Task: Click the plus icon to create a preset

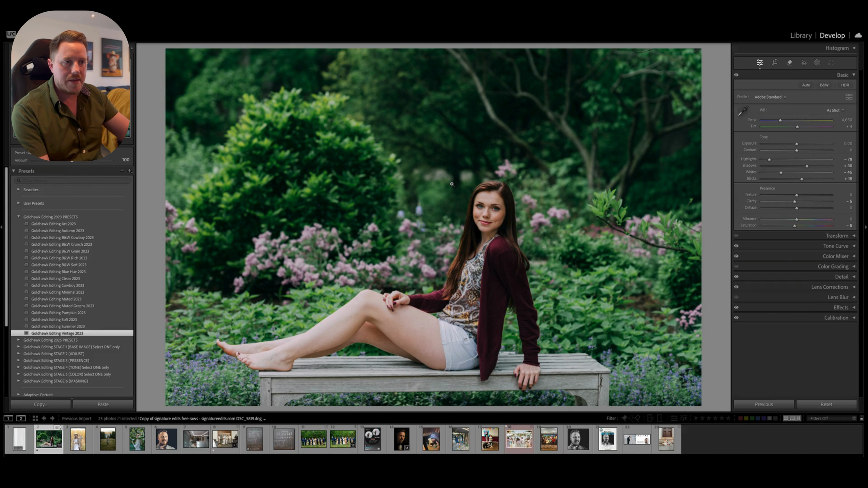Action: 130,171
